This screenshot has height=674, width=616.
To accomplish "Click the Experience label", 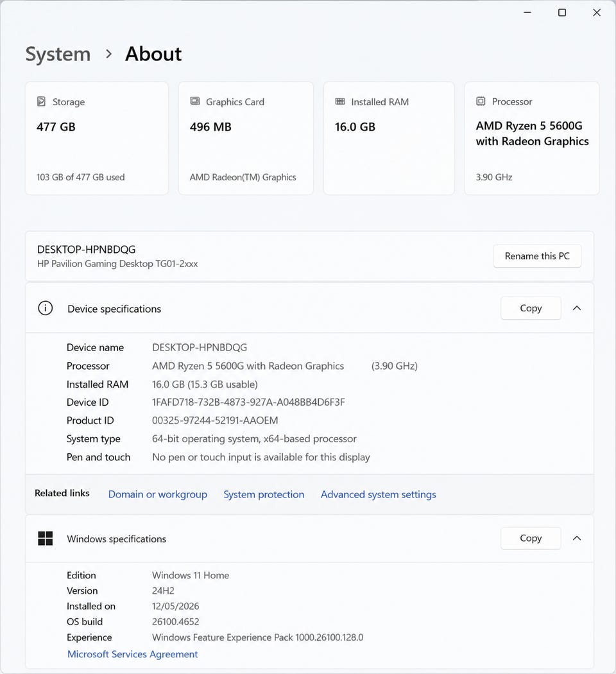I will pos(89,637).
